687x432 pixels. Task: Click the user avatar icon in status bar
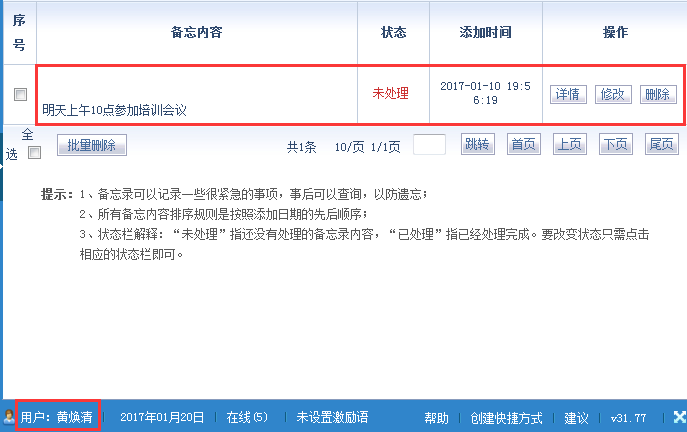[x=9, y=416]
